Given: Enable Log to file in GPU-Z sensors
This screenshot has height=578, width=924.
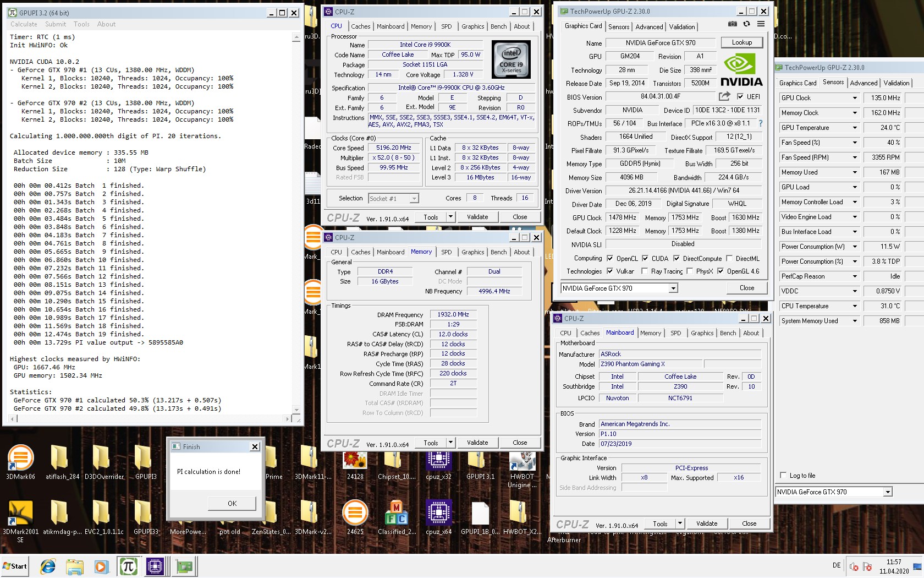Looking at the screenshot, I should click(783, 475).
